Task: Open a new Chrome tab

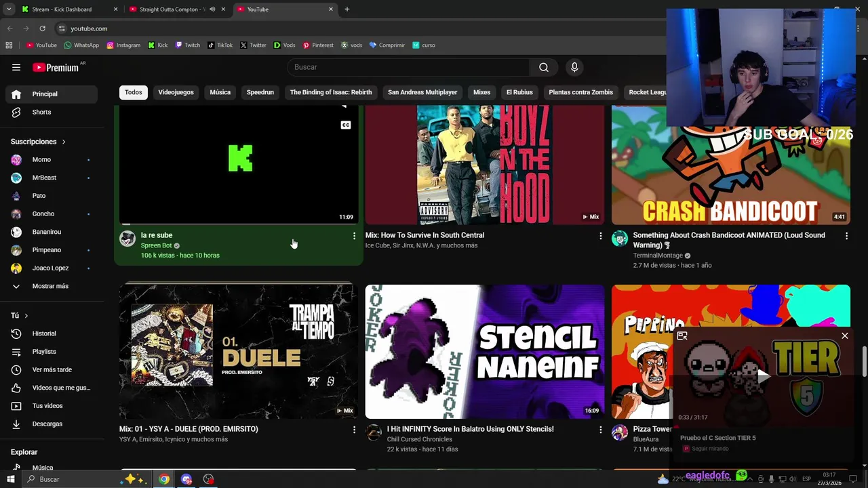Action: click(x=347, y=9)
